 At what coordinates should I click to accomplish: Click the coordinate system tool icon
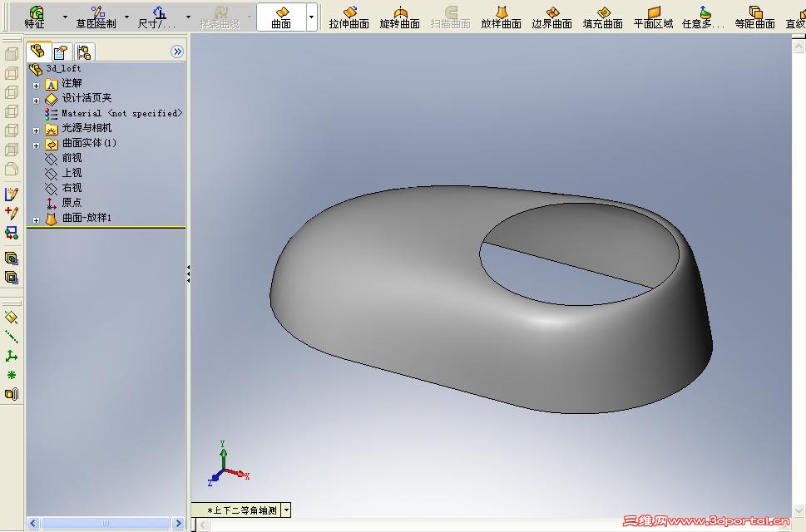[x=12, y=356]
